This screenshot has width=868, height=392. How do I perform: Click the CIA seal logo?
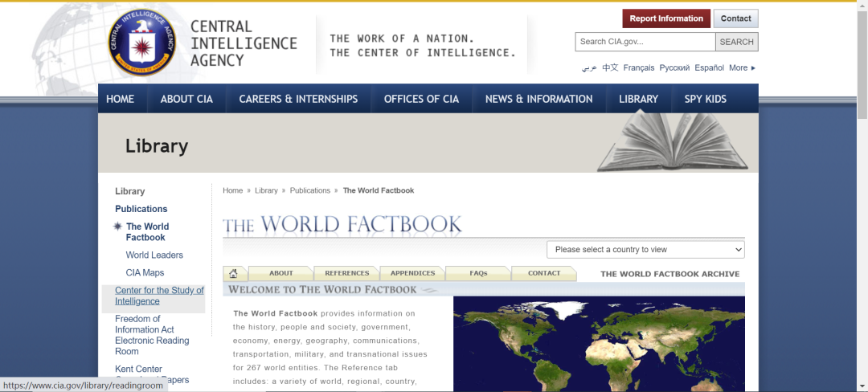pos(142,42)
